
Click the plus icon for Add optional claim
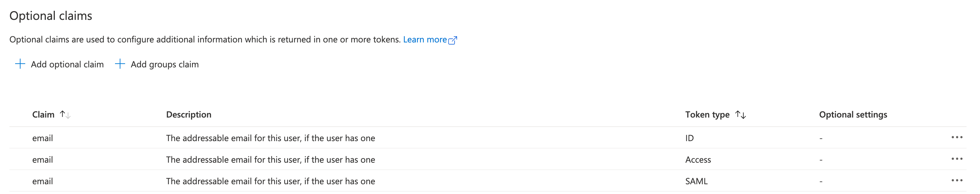pyautogui.click(x=20, y=64)
